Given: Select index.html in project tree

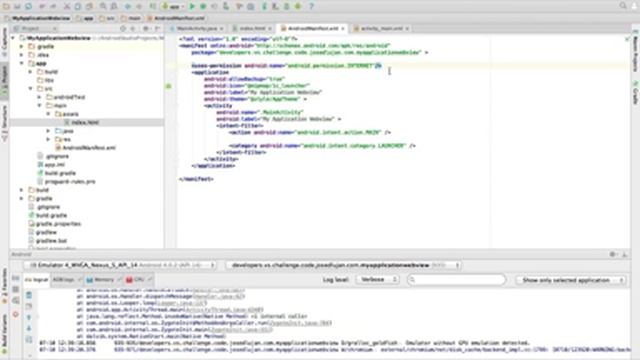Looking at the screenshot, I should (x=85, y=122).
